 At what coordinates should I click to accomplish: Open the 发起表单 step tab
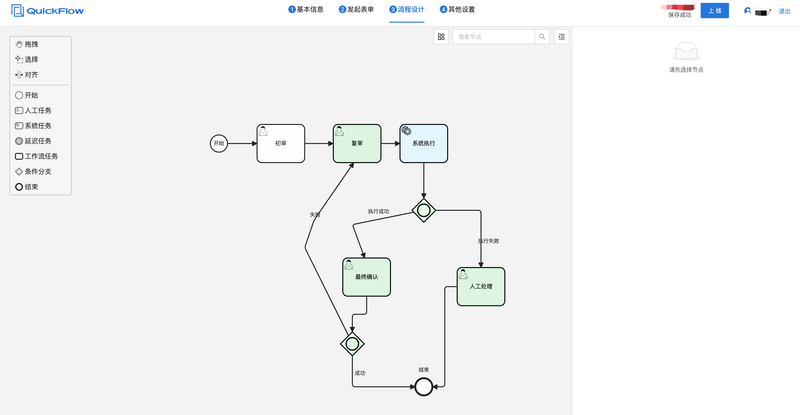click(x=356, y=9)
